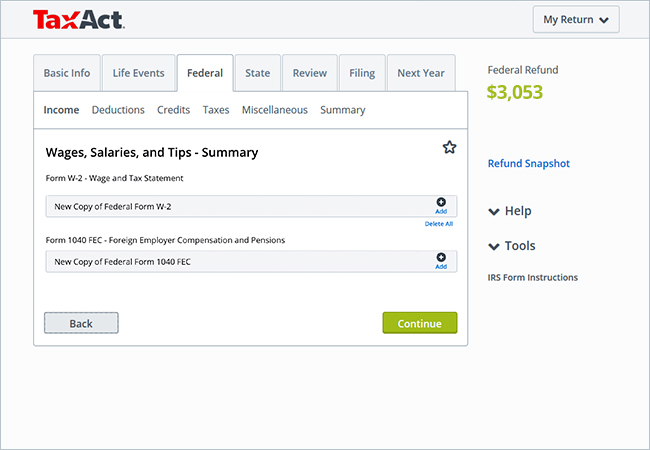Open IRS Form Instructions
This screenshot has width=650, height=450.
point(532,277)
